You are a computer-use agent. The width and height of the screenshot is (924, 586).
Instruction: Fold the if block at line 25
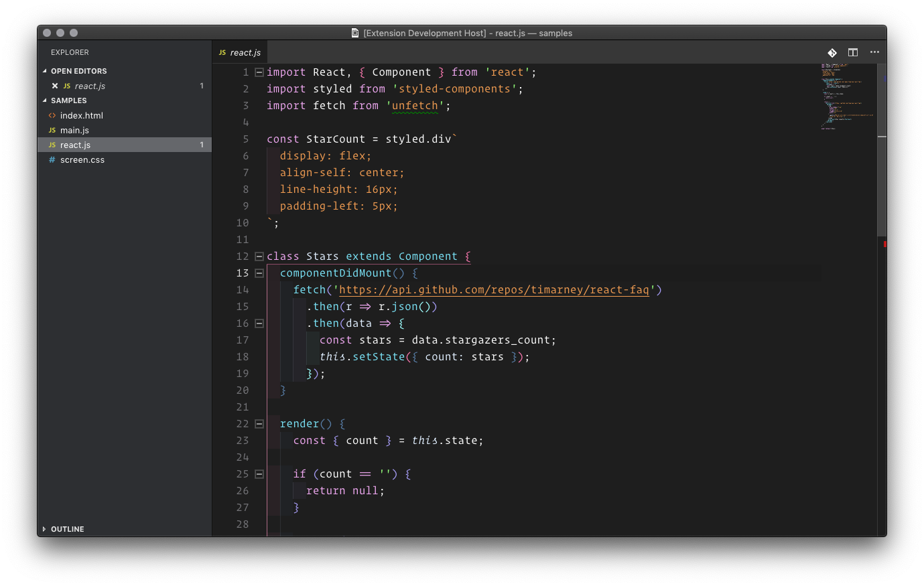pos(259,474)
